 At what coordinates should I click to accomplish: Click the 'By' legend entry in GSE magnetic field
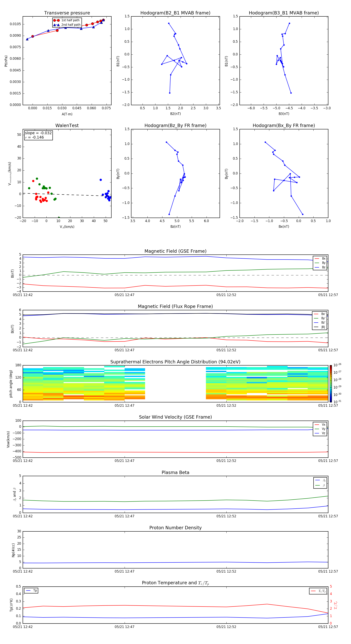[x=320, y=263]
